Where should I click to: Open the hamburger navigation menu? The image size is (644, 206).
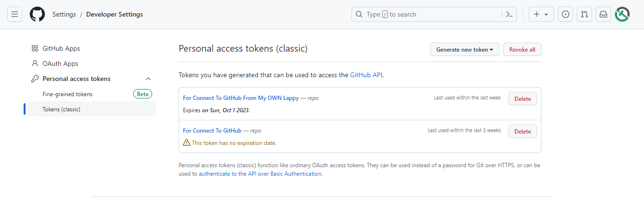click(15, 14)
